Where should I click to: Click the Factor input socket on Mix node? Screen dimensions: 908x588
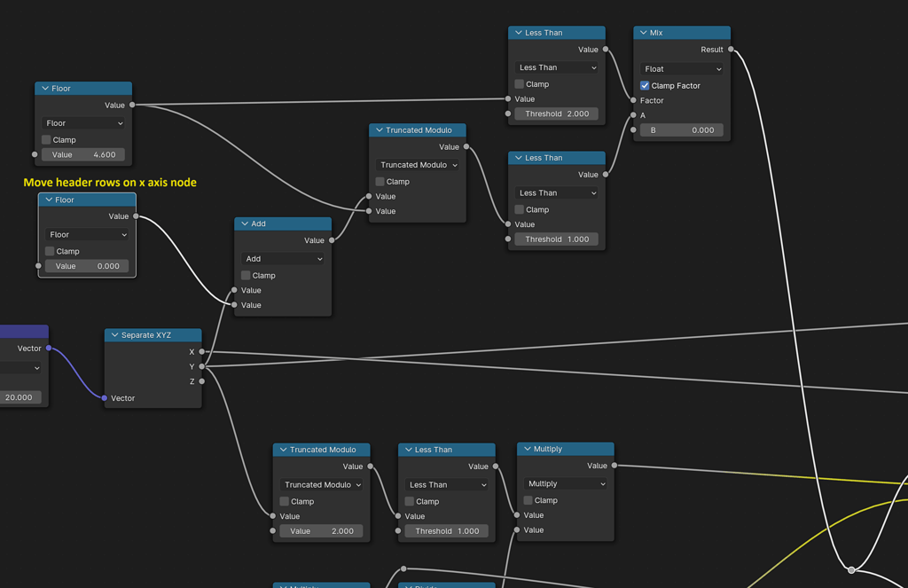tap(632, 100)
